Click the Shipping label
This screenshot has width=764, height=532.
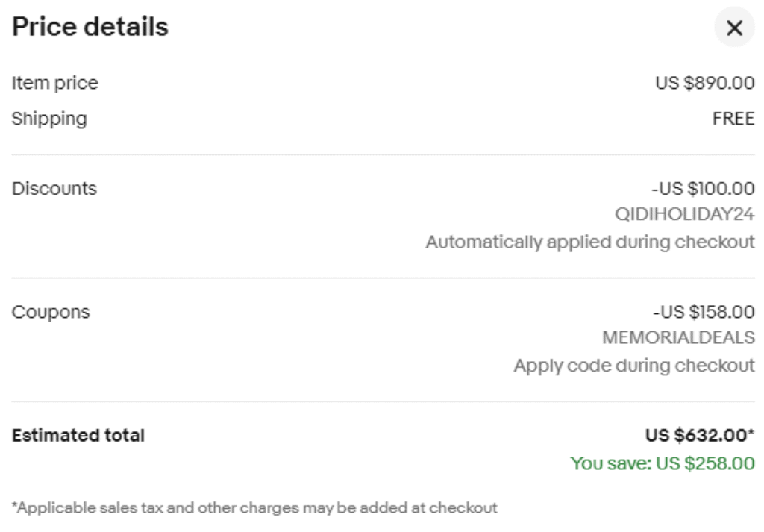[49, 119]
